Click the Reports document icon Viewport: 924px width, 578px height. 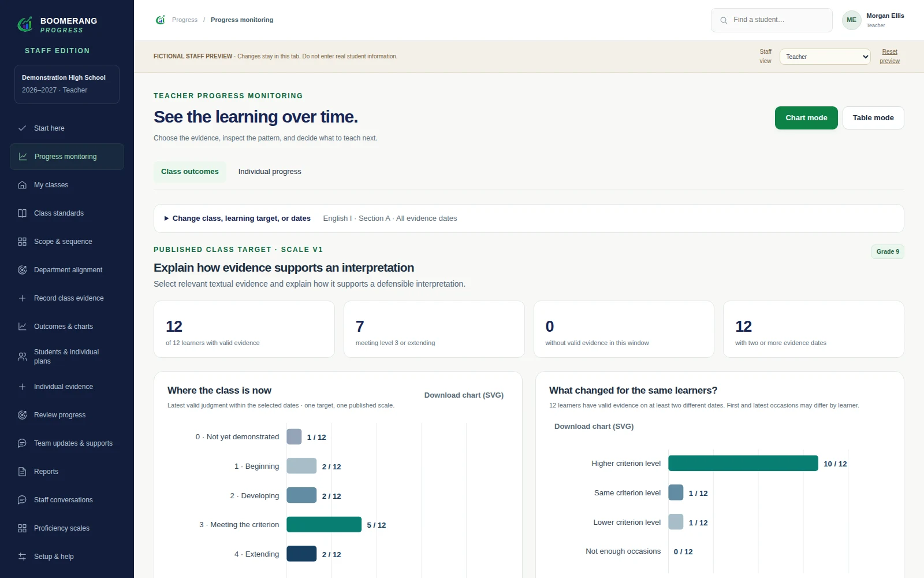coord(22,472)
